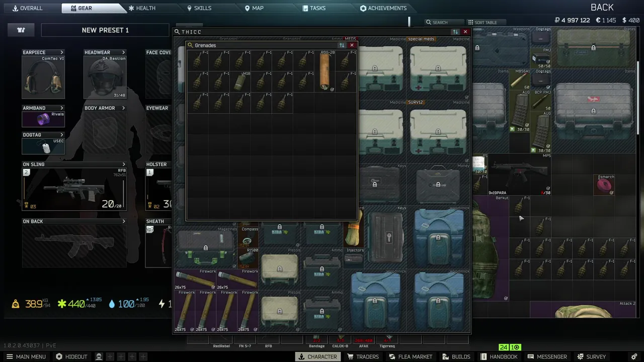Open the BUILDS screen
This screenshot has height=362, width=644.
(x=456, y=356)
